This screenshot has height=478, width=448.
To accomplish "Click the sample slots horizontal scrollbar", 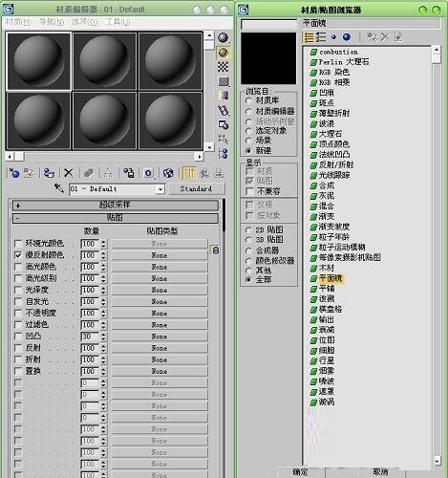I will pos(104,157).
